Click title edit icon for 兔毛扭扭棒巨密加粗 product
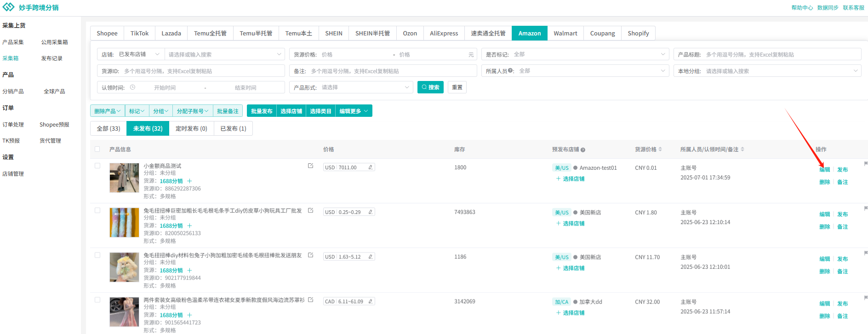Viewport: 868px width, 334px height. (x=311, y=210)
